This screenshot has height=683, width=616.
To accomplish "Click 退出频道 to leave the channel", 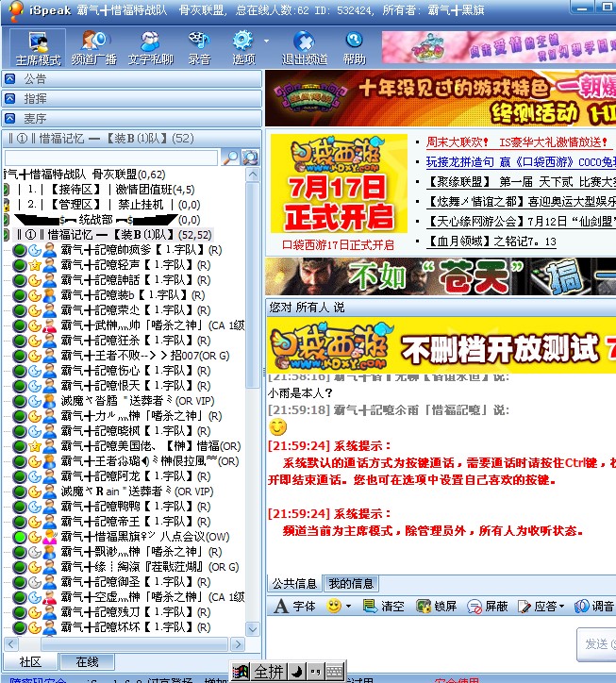I will pyautogui.click(x=304, y=47).
